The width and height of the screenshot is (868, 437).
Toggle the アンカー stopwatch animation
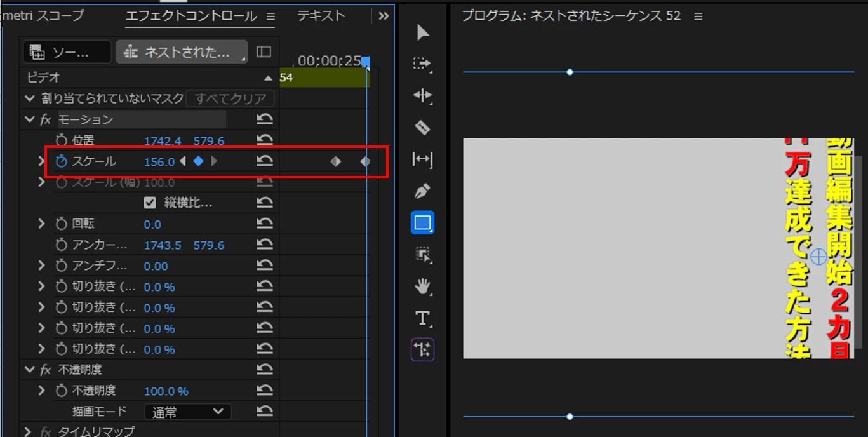coord(62,245)
